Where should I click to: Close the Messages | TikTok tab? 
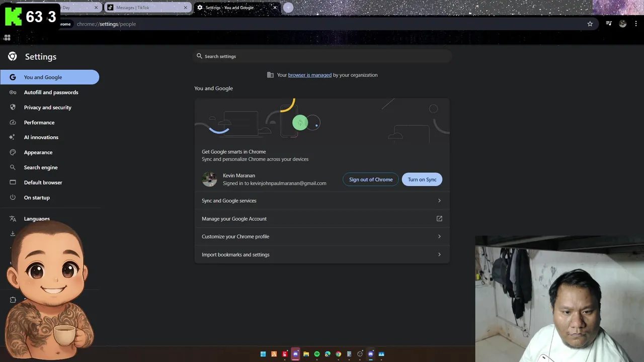tap(186, 8)
